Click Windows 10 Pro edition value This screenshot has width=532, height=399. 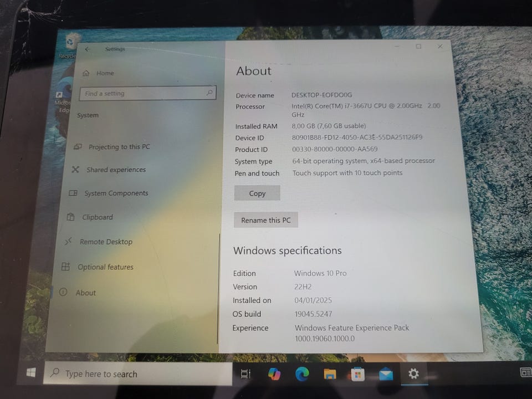(x=320, y=273)
